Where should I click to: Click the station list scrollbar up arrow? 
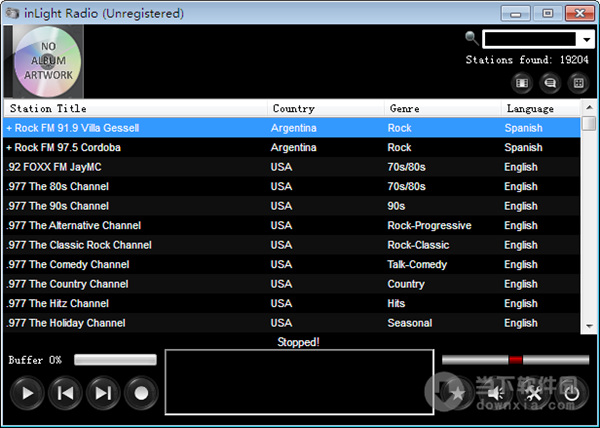pyautogui.click(x=589, y=108)
